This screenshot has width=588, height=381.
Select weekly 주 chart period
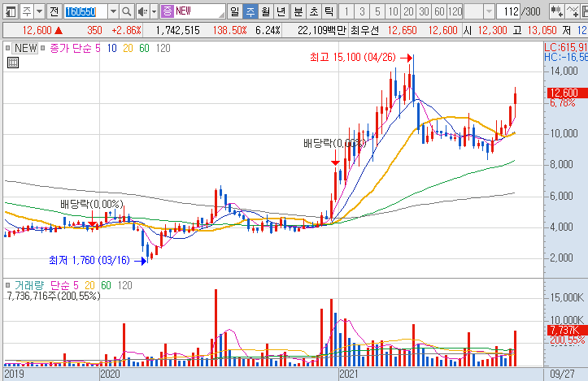250,11
